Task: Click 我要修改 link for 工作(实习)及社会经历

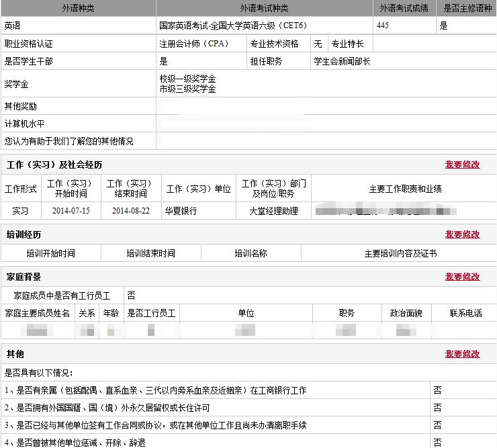Action: pyautogui.click(x=462, y=165)
